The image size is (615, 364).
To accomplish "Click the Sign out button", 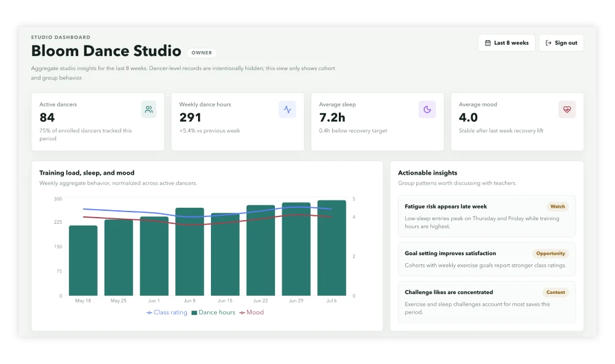I will (x=561, y=43).
